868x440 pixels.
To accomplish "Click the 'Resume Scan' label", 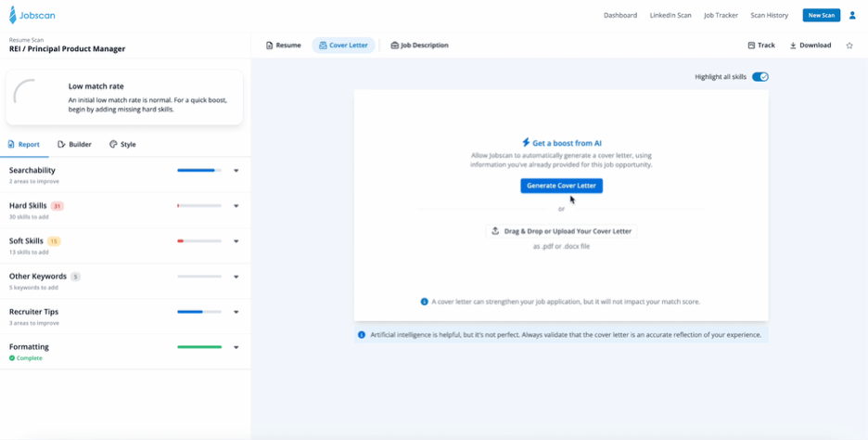I will 26,40.
